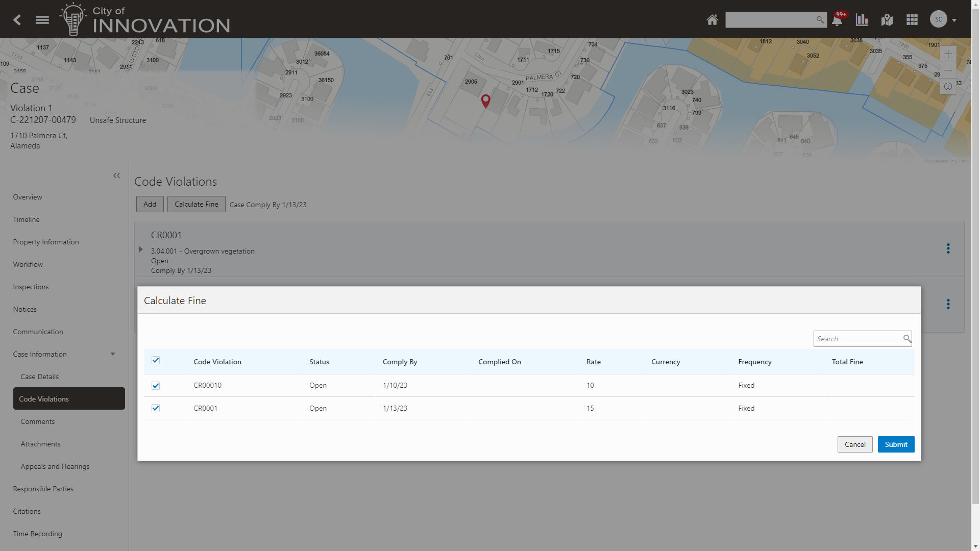Open notifications bell icon

coord(837,20)
